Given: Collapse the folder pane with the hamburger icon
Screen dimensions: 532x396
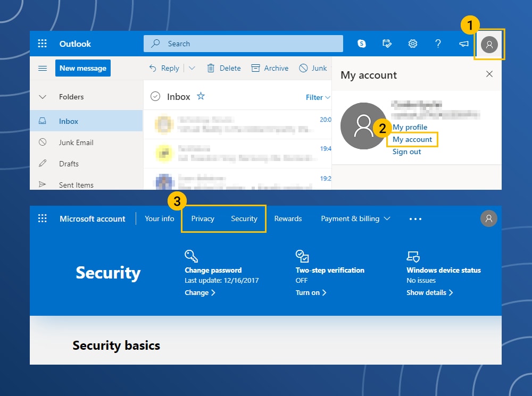Looking at the screenshot, I should click(x=42, y=68).
